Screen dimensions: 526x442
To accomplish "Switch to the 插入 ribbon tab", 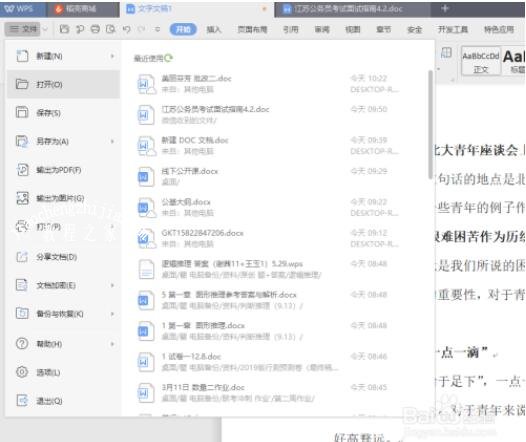I will click(x=214, y=30).
